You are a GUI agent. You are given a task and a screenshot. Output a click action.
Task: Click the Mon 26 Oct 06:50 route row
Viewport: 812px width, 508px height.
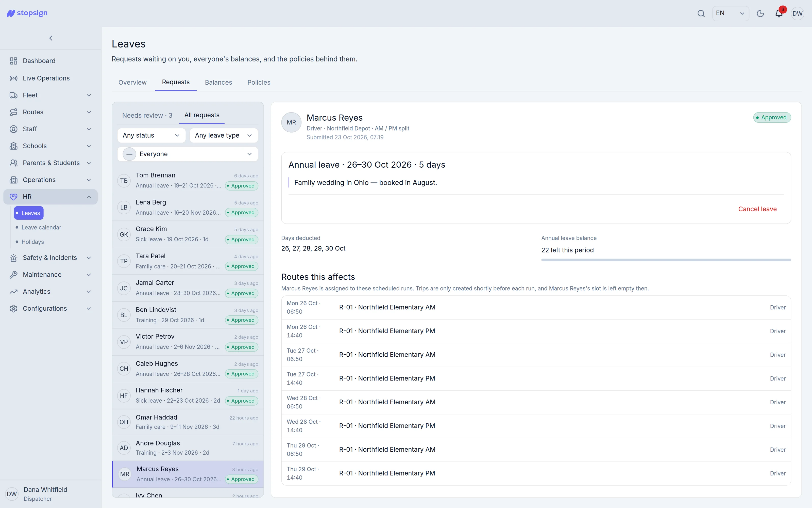536,307
